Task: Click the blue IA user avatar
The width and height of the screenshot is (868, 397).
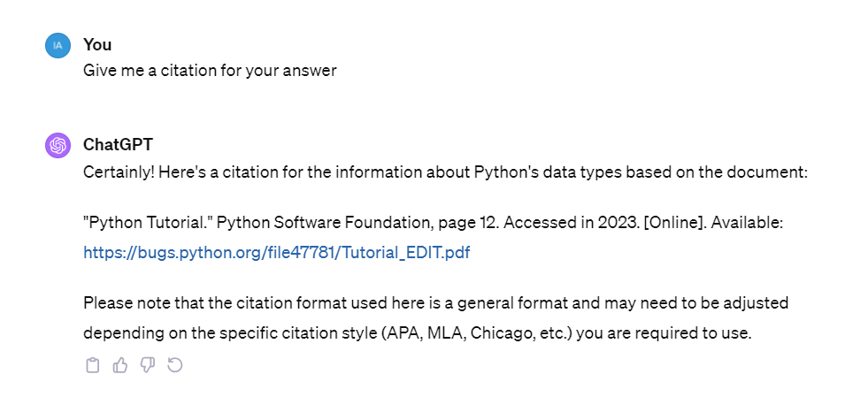Action: point(58,44)
